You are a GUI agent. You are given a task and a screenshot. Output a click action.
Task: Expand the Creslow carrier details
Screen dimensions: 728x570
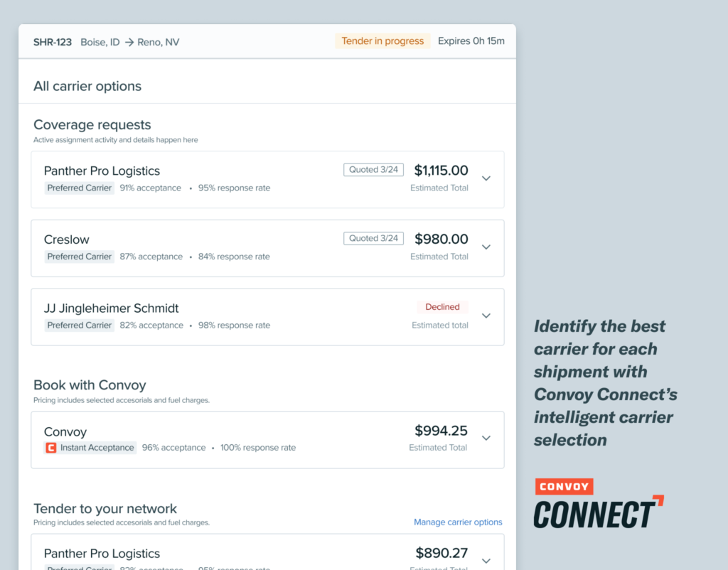point(486,247)
